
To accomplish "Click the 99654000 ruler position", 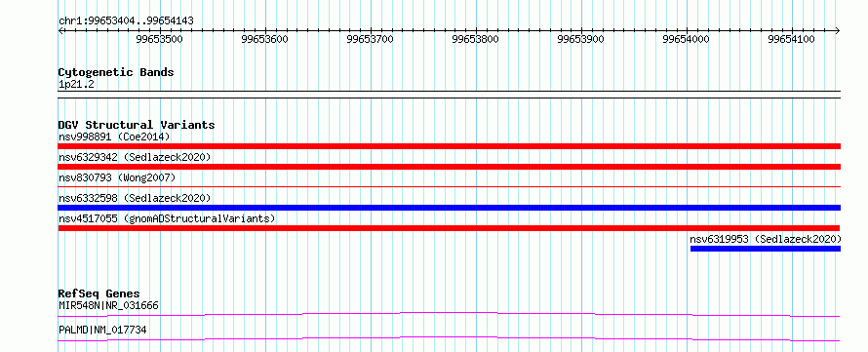I will coord(686,39).
